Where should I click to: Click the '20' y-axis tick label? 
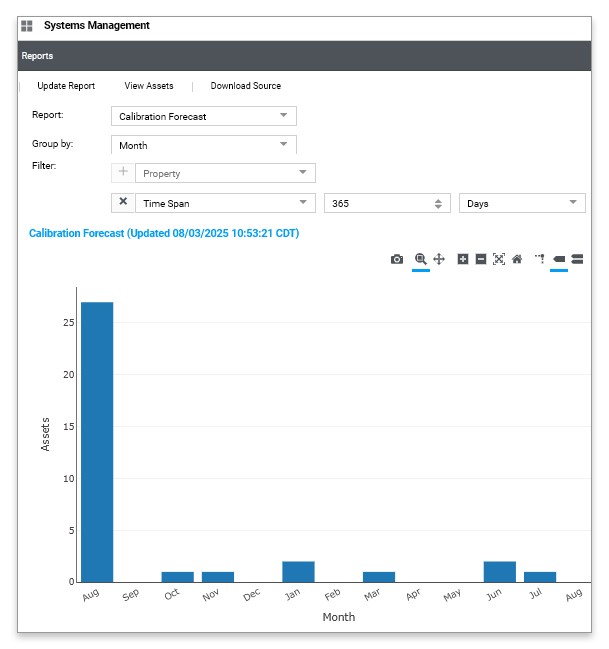coord(69,375)
